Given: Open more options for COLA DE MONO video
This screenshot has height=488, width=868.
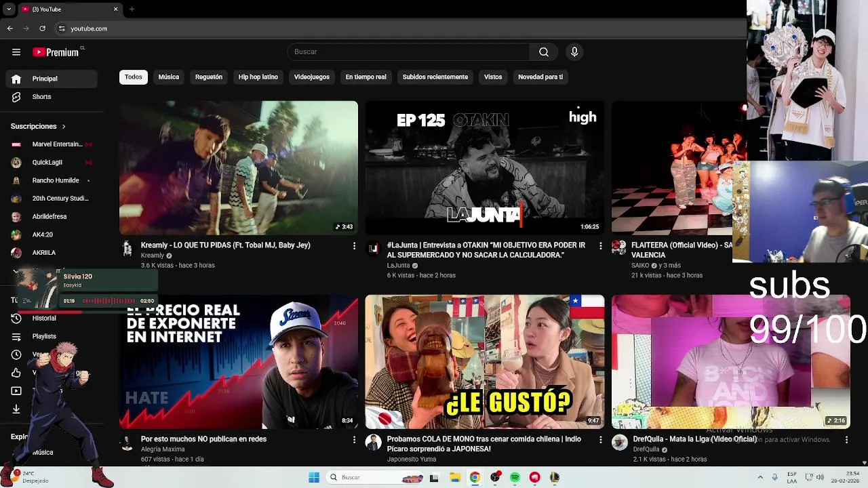Looking at the screenshot, I should click(x=600, y=440).
